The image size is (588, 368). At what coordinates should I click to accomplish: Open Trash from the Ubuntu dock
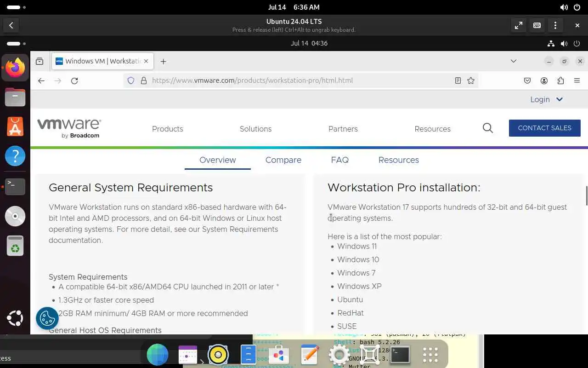pyautogui.click(x=15, y=246)
